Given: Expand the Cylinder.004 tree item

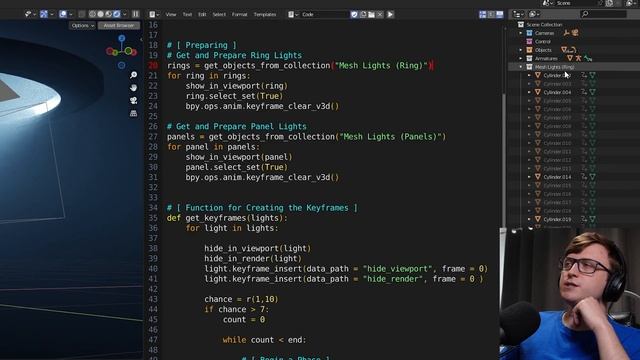Looking at the screenshot, I should click(529, 92).
